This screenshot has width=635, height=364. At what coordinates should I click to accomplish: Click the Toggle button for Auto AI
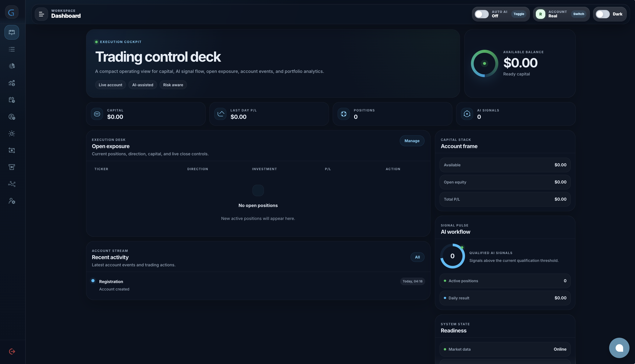click(x=519, y=14)
